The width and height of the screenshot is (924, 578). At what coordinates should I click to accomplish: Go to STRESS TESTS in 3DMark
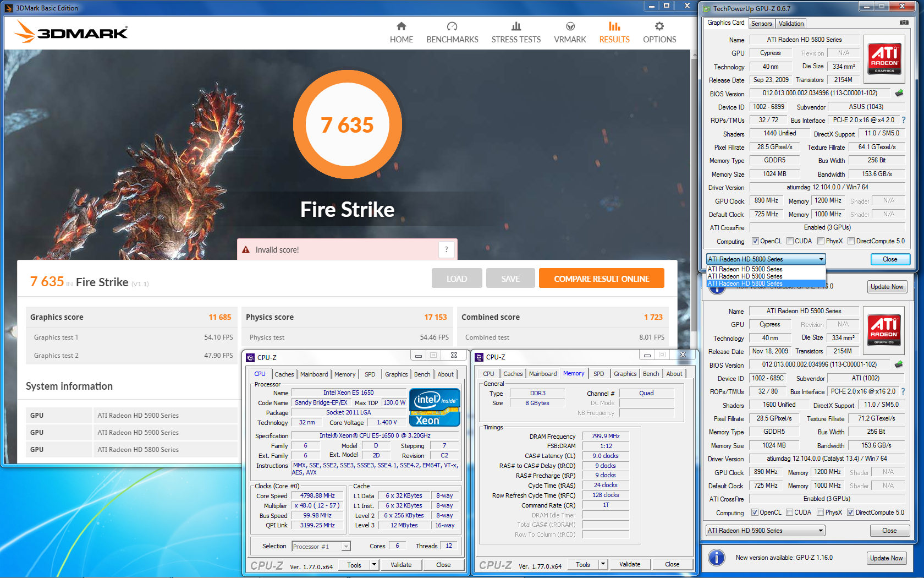(516, 33)
